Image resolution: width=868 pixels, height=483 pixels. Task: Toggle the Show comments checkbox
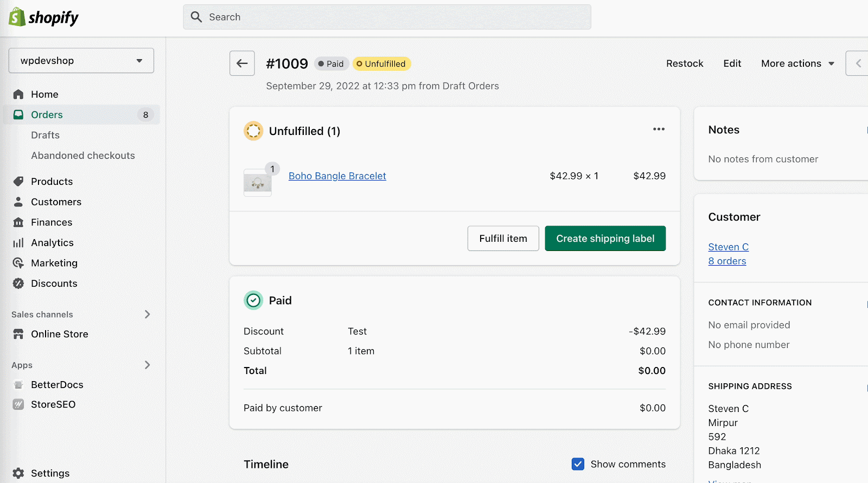coord(578,464)
